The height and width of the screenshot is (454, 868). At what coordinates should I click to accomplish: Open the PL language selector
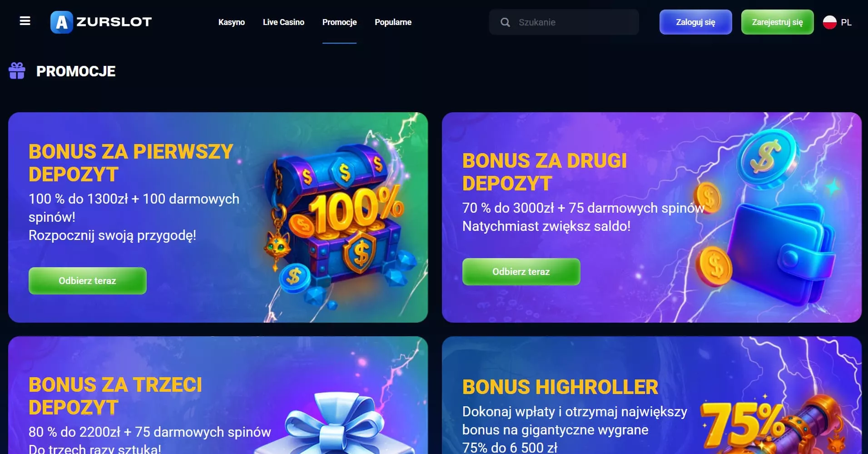click(837, 22)
